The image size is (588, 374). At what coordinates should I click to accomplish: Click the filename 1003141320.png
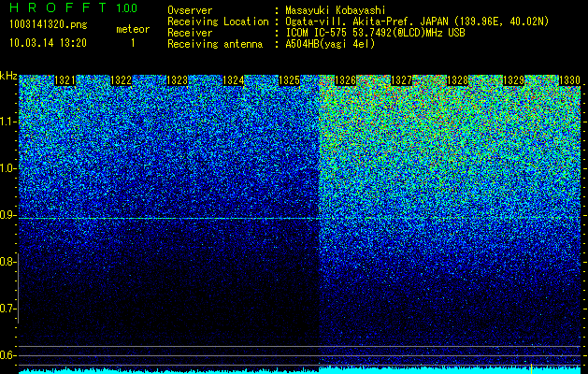coord(49,25)
